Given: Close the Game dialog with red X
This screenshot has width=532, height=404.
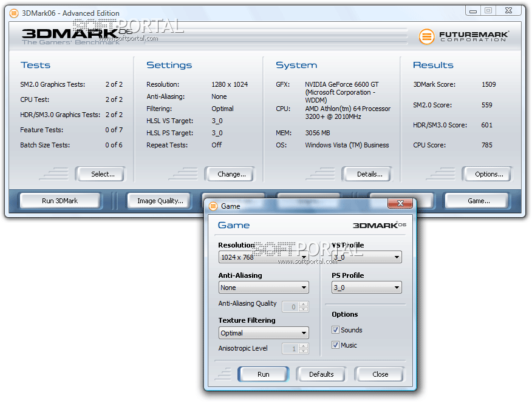Looking at the screenshot, I should (400, 203).
